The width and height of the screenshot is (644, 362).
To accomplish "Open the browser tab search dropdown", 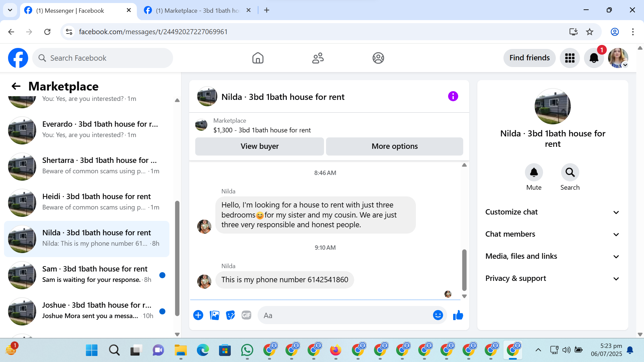I will (10, 10).
